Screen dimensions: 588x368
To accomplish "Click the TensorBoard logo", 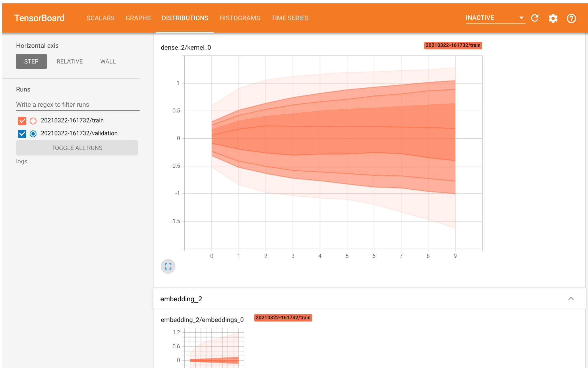I will click(40, 18).
